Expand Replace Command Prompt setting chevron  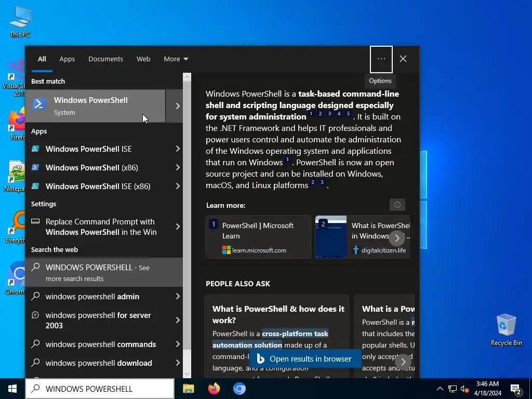point(178,227)
